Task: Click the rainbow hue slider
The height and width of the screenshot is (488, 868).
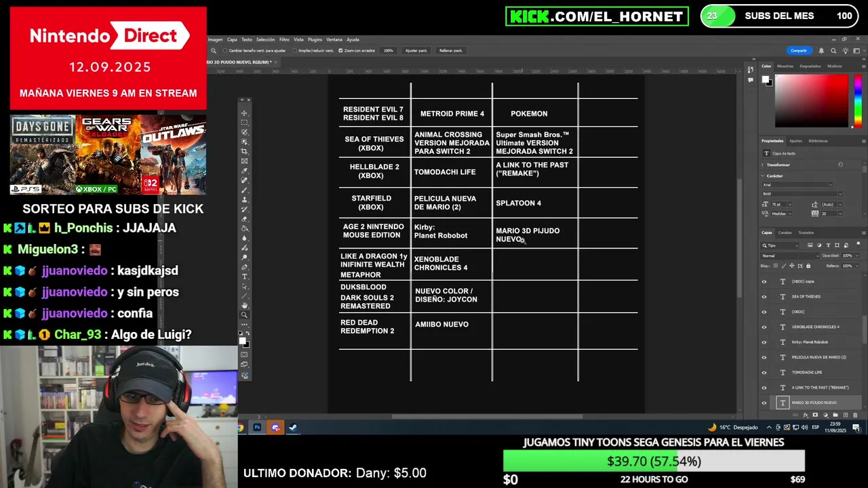Action: tap(858, 100)
